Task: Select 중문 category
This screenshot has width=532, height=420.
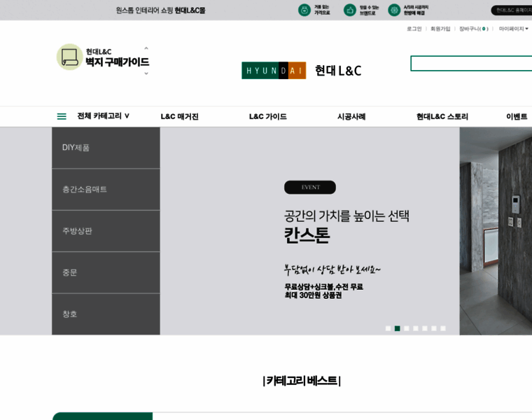Action: click(x=106, y=272)
